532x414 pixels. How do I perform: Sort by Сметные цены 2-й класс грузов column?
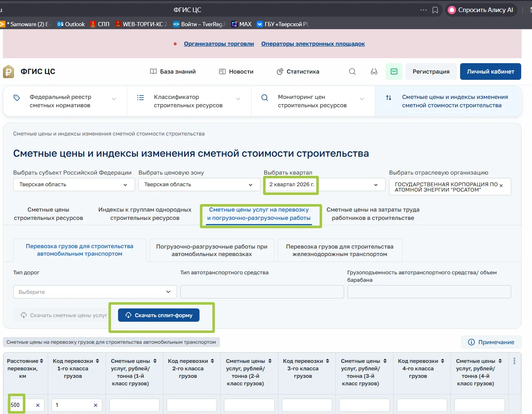270,361
